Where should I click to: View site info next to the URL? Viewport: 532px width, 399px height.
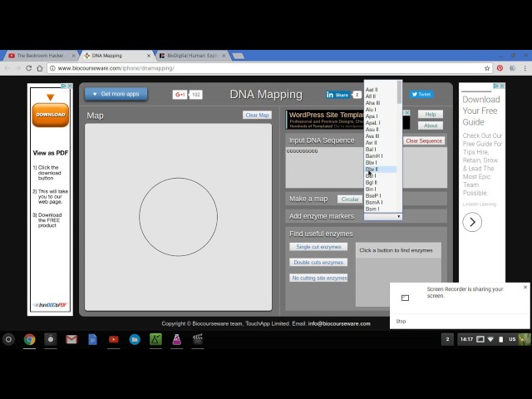pos(52,68)
